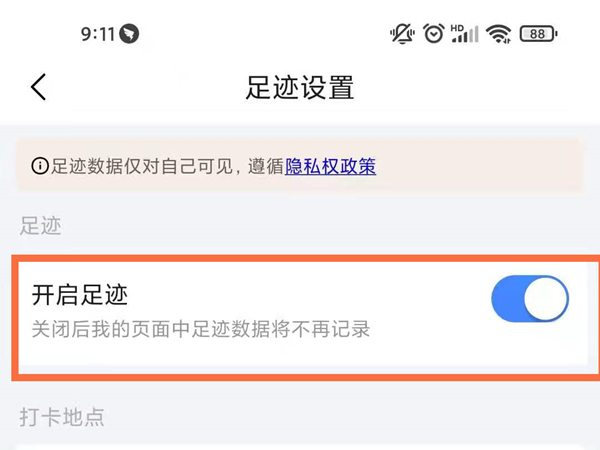Tap the round icon beside the clock

pos(129,34)
